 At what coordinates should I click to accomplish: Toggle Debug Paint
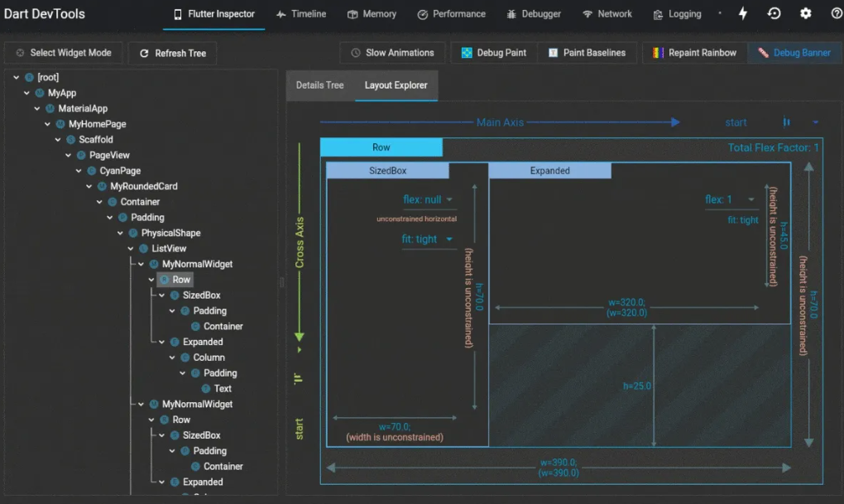pos(494,53)
